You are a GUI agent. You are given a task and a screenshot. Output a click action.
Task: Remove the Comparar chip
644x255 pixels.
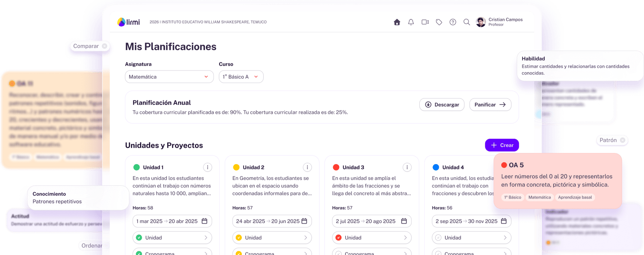point(105,46)
